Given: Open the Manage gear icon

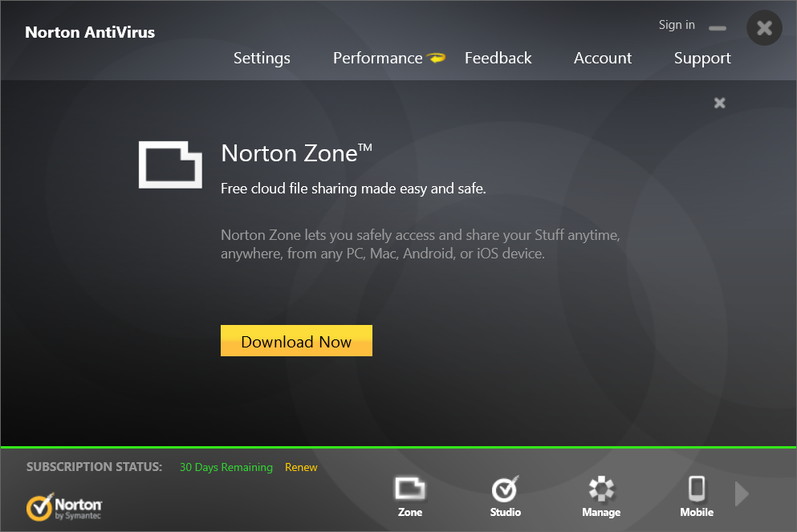Looking at the screenshot, I should pyautogui.click(x=601, y=489).
